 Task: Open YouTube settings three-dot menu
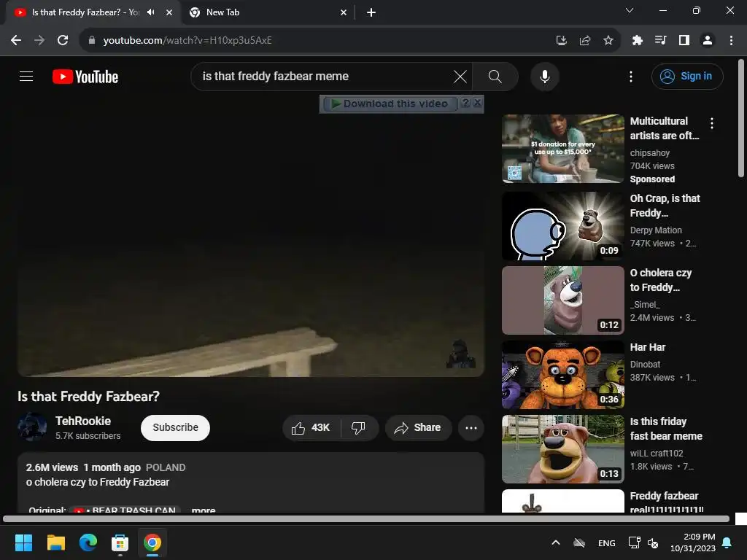(631, 76)
